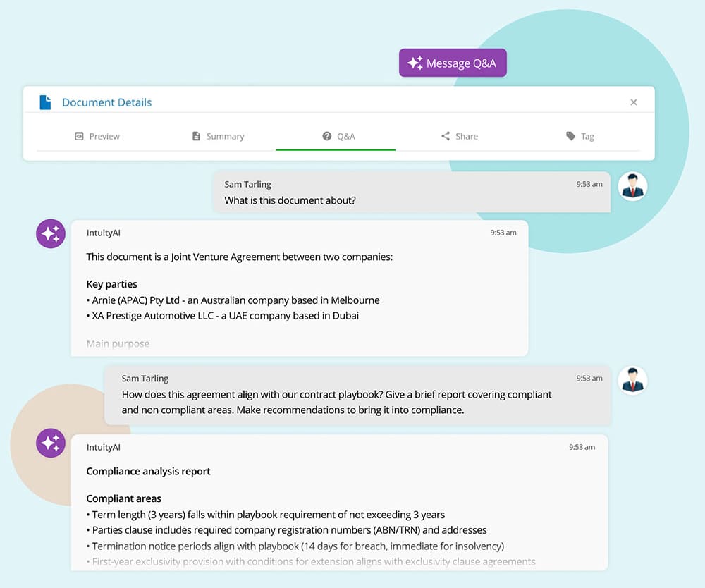Click IntuityAI avatar beside Joint Venture reply
Screen dimensions: 705x588
click(51, 234)
